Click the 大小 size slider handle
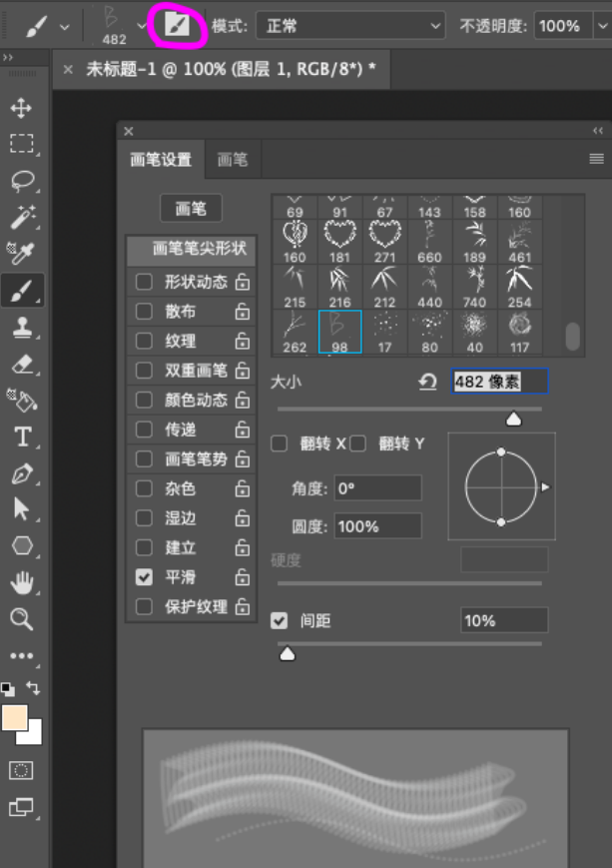 click(x=514, y=420)
